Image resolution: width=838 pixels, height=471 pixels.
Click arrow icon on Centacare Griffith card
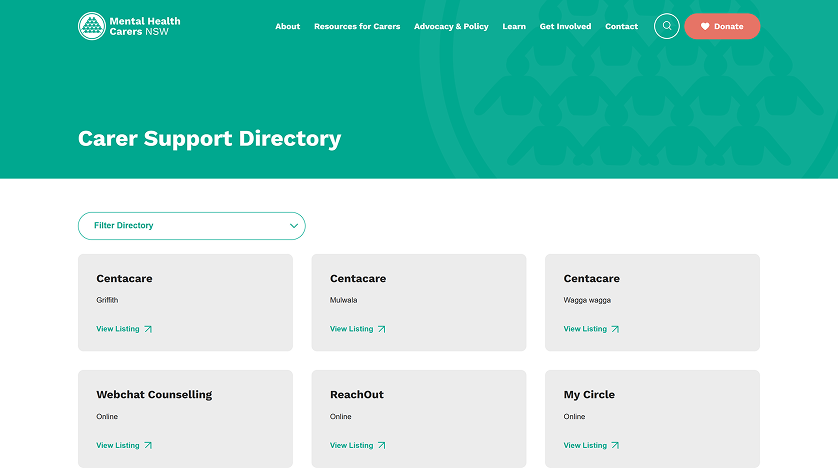click(x=148, y=329)
